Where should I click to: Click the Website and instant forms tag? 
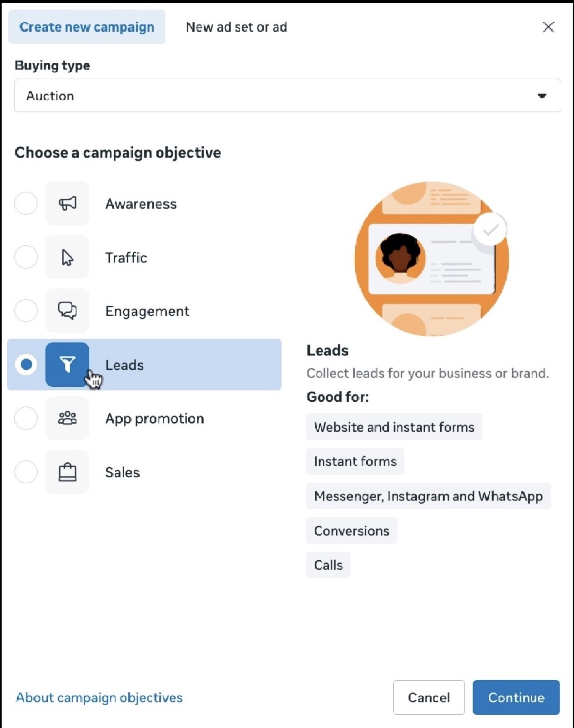point(394,427)
